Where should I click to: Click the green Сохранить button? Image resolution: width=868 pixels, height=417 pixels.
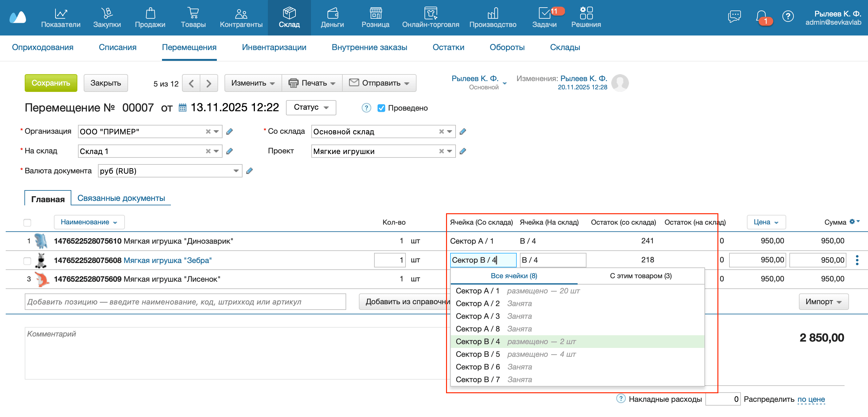pyautogui.click(x=51, y=83)
